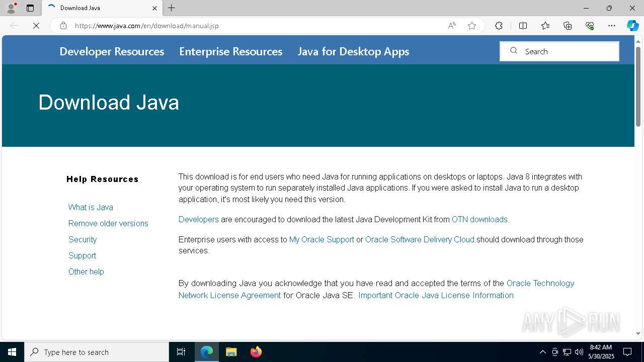Open Microsoft Edge taskbar icon
Image resolution: width=644 pixels, height=362 pixels.
tap(207, 352)
